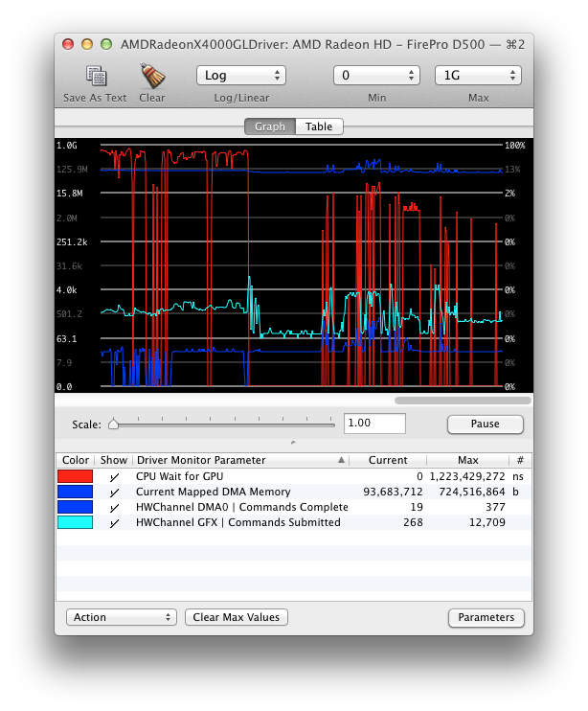The image size is (588, 711).
Task: Click the max value 724,516,864
Action: click(471, 492)
